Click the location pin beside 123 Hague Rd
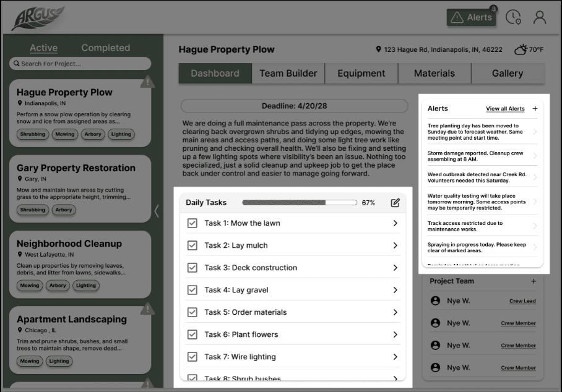The image size is (562, 392). tap(378, 49)
